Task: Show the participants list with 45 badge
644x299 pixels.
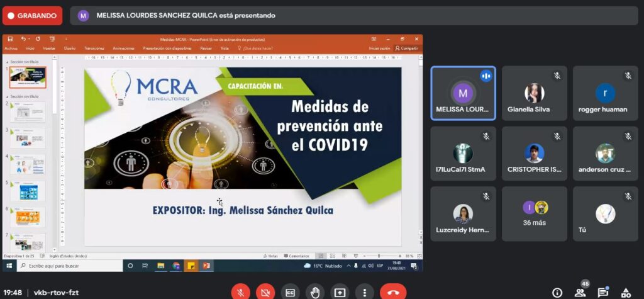Action: point(580,292)
